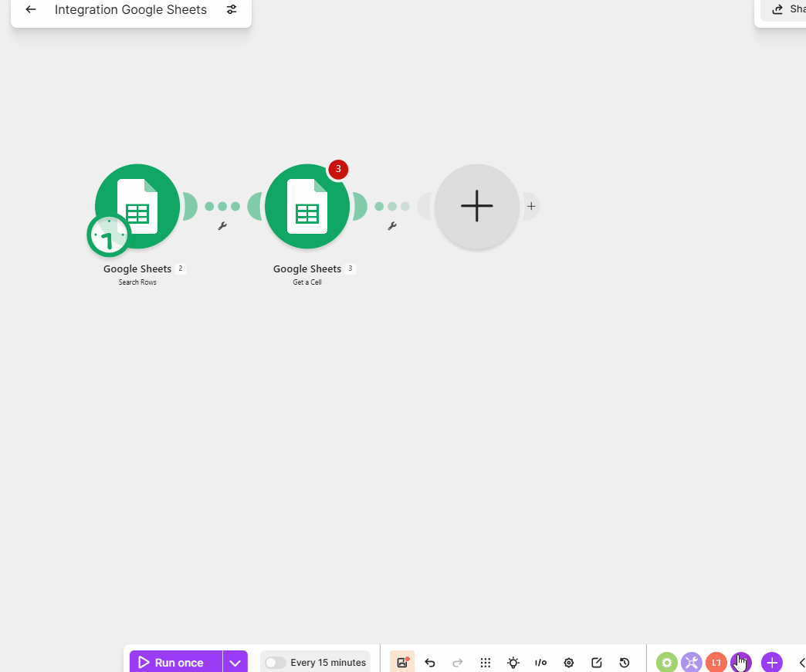
Task: Click the wrench between Search Rows and Get a Cell
Action: pyautogui.click(x=222, y=225)
